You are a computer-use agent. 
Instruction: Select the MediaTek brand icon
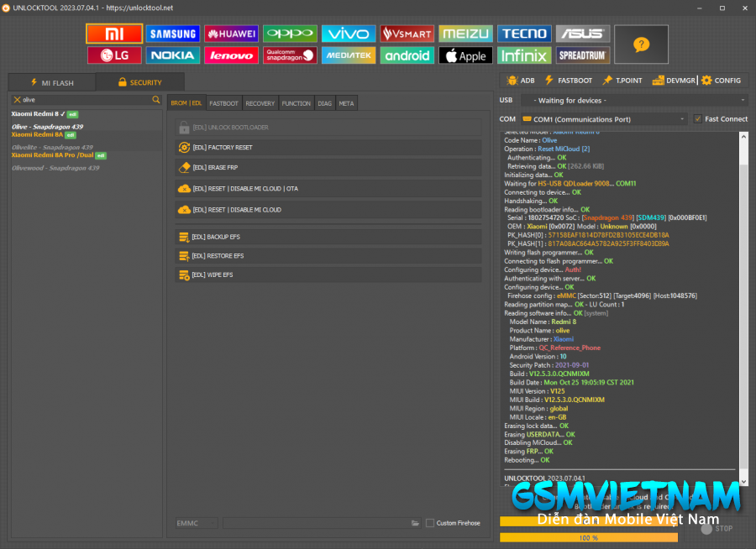(x=349, y=55)
